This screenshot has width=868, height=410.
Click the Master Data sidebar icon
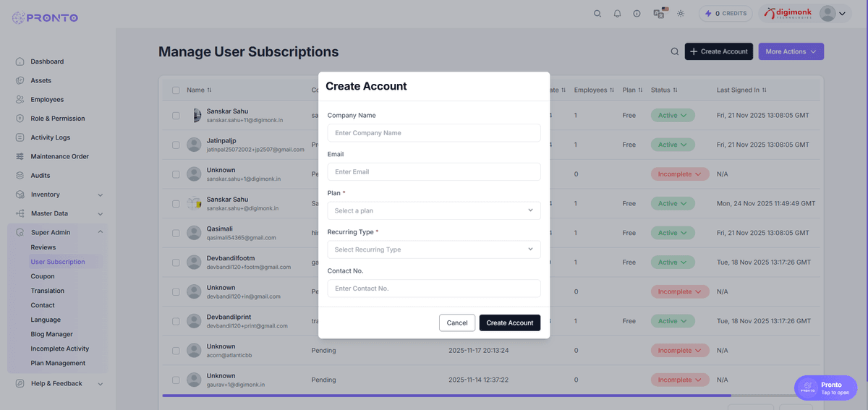point(20,213)
